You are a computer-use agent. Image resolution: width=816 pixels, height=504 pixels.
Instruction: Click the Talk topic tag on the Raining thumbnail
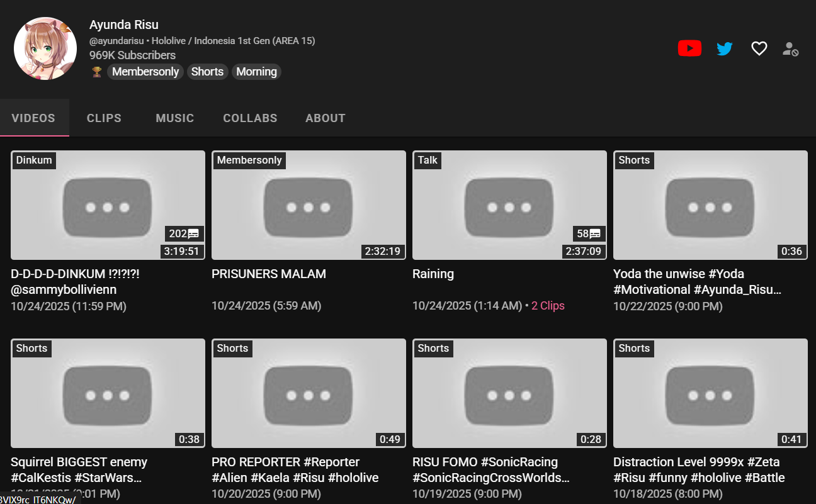428,160
